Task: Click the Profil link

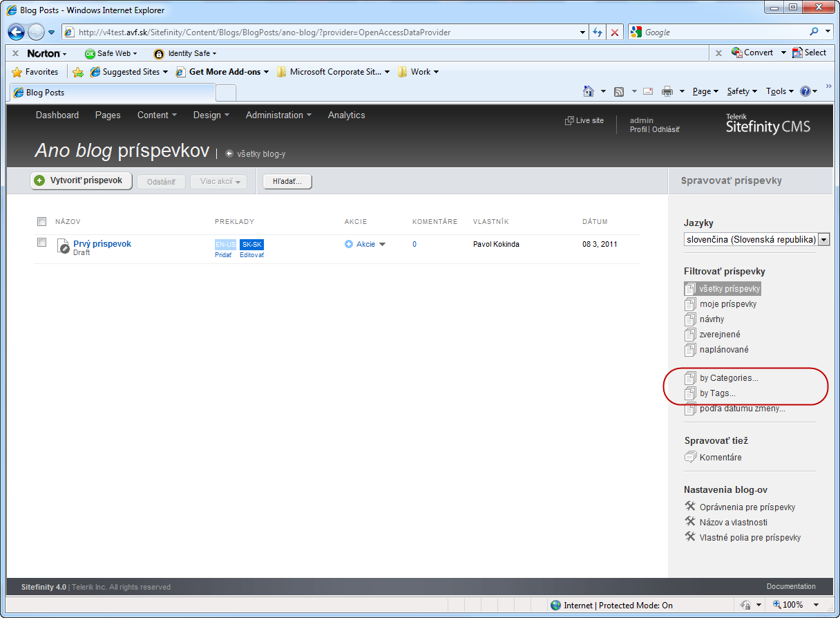Action: pyautogui.click(x=638, y=130)
